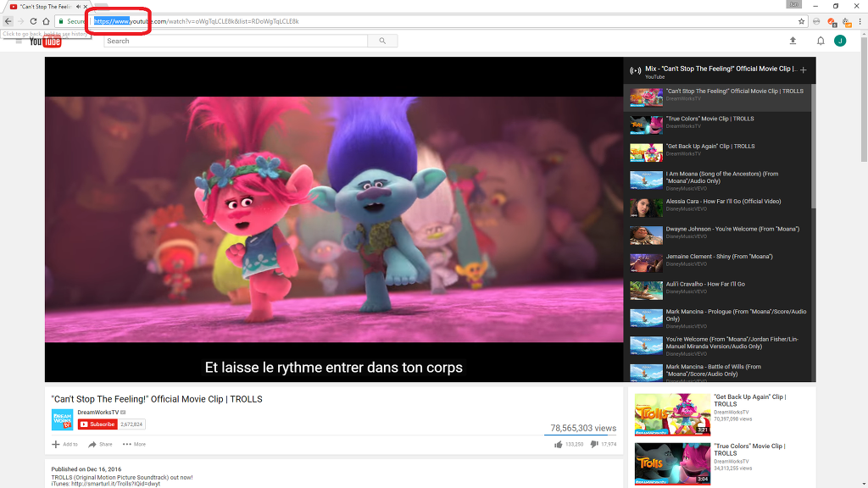Viewport: 868px width, 488px height.
Task: Click the DreamWorksTV channel avatar
Action: (x=62, y=420)
